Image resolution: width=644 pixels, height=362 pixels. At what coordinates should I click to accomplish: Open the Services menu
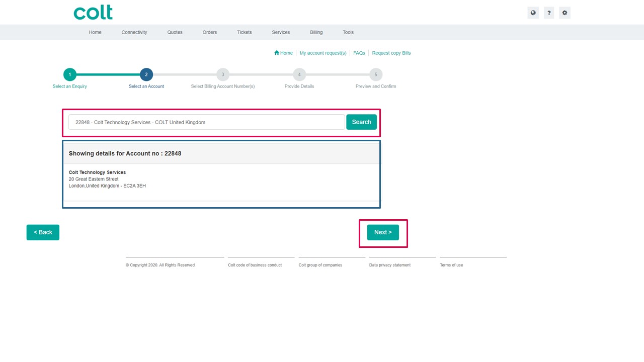[281, 32]
